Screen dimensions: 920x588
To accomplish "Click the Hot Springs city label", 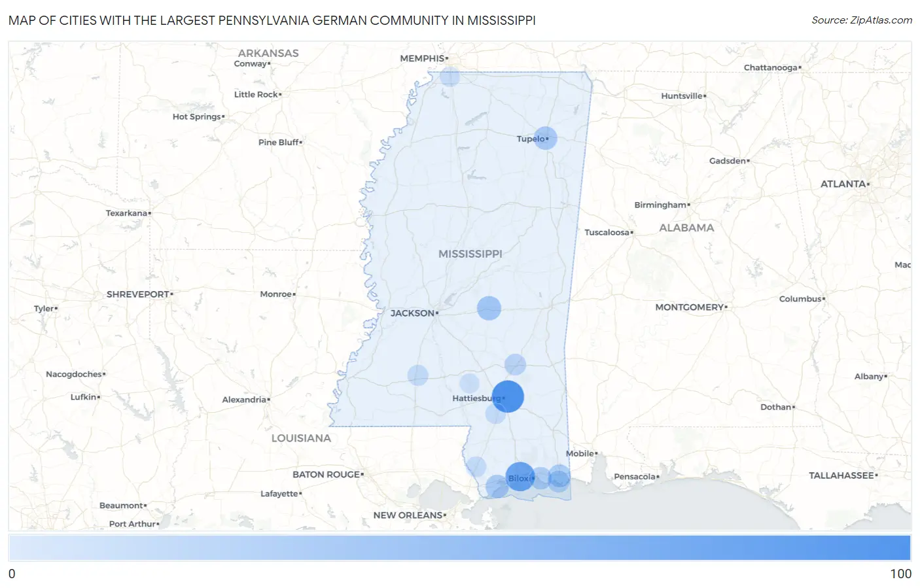I will pos(197,116).
